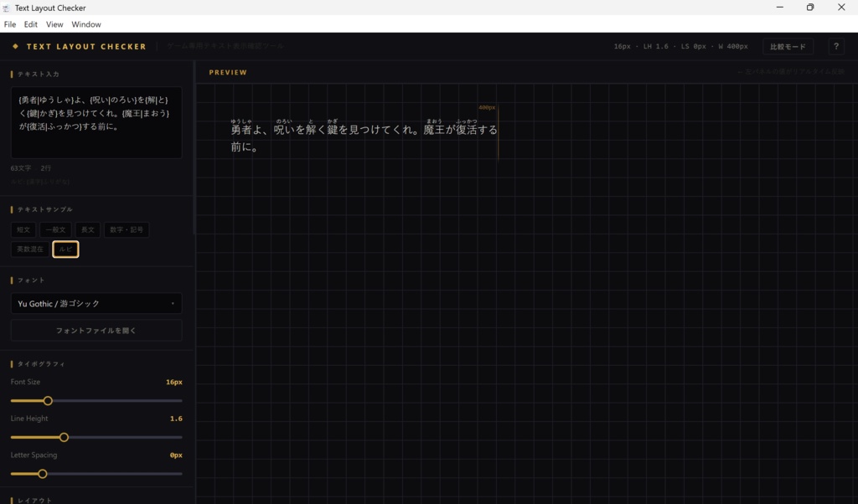Click the PREVIEW heading

pyautogui.click(x=228, y=72)
